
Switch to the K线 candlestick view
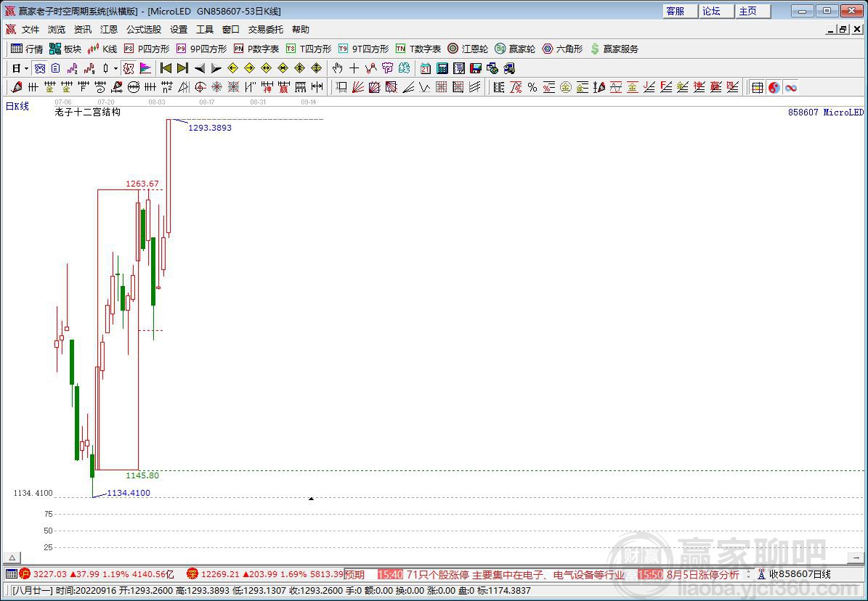[102, 49]
